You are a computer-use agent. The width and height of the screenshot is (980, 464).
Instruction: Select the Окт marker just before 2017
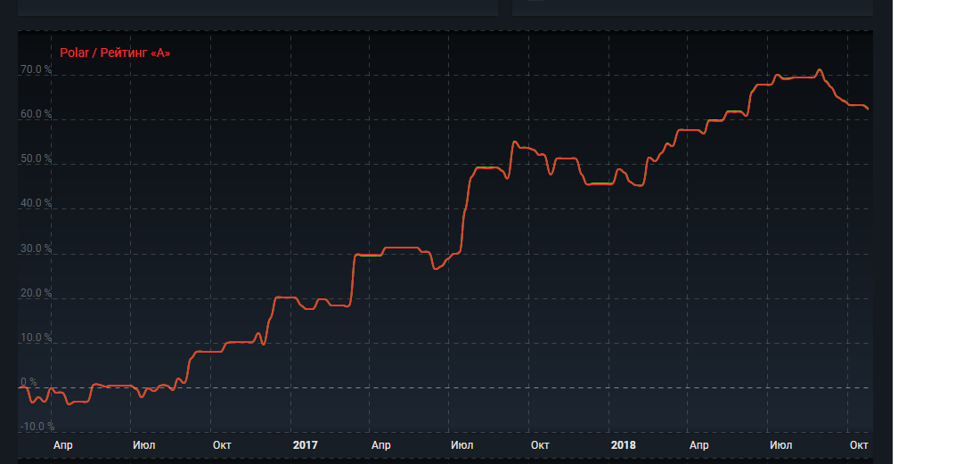click(223, 444)
